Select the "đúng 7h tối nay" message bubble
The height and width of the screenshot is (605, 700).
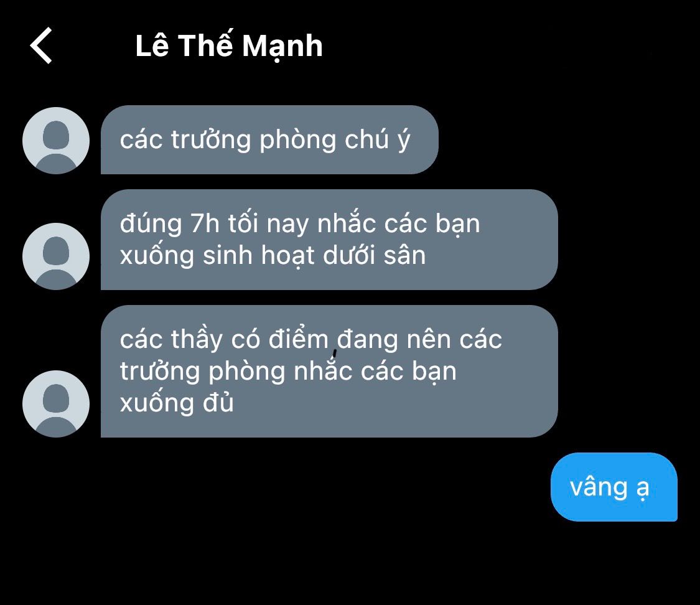point(329,240)
